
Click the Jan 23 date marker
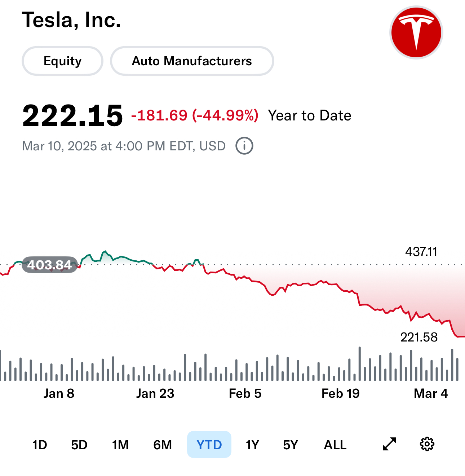(155, 393)
